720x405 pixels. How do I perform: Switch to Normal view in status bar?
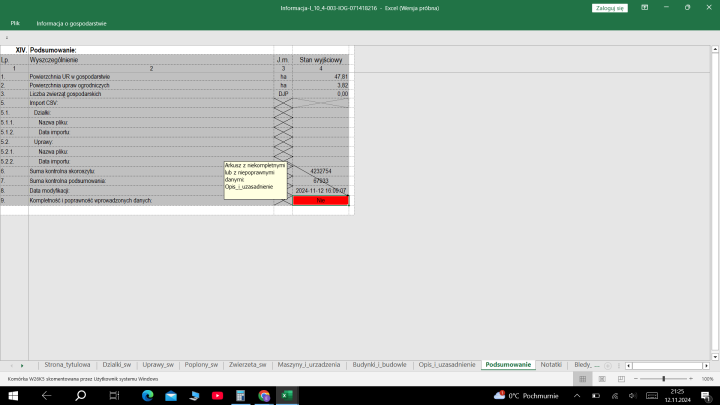pos(583,379)
